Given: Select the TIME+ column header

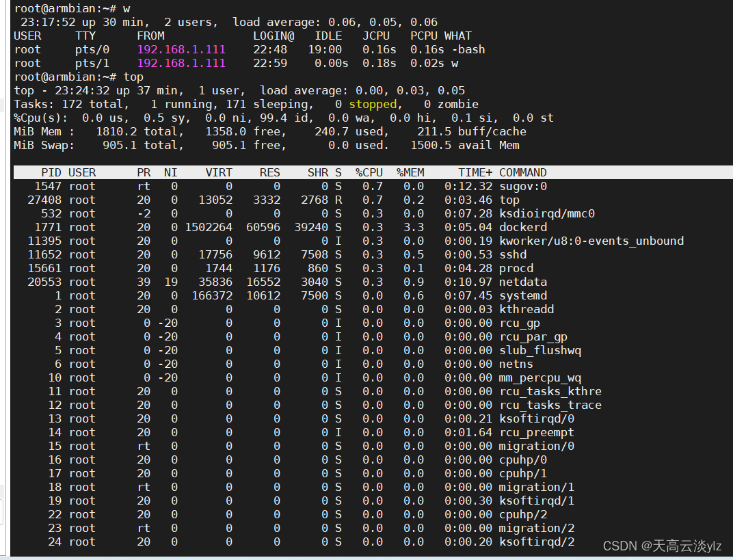Looking at the screenshot, I should [475, 172].
